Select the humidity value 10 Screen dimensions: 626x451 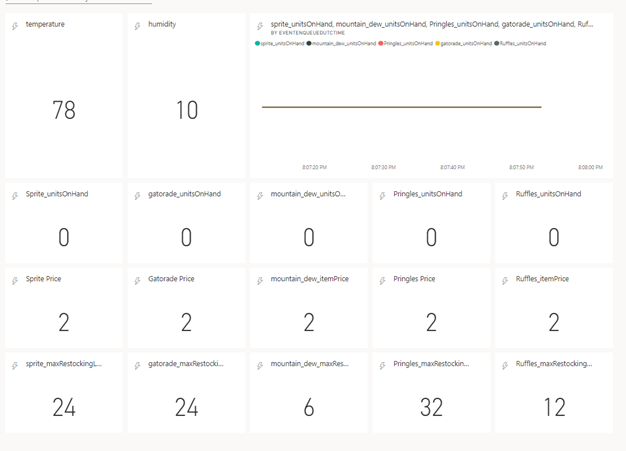(187, 110)
